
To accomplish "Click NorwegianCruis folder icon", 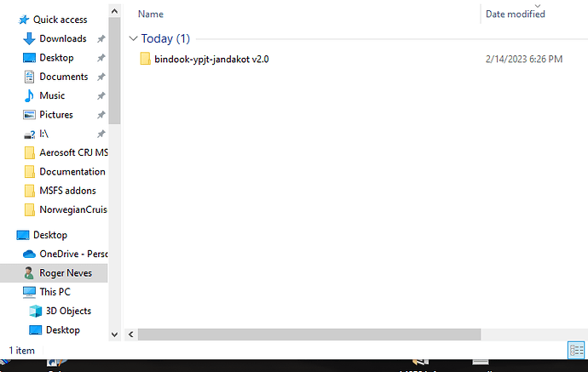I will tap(29, 209).
